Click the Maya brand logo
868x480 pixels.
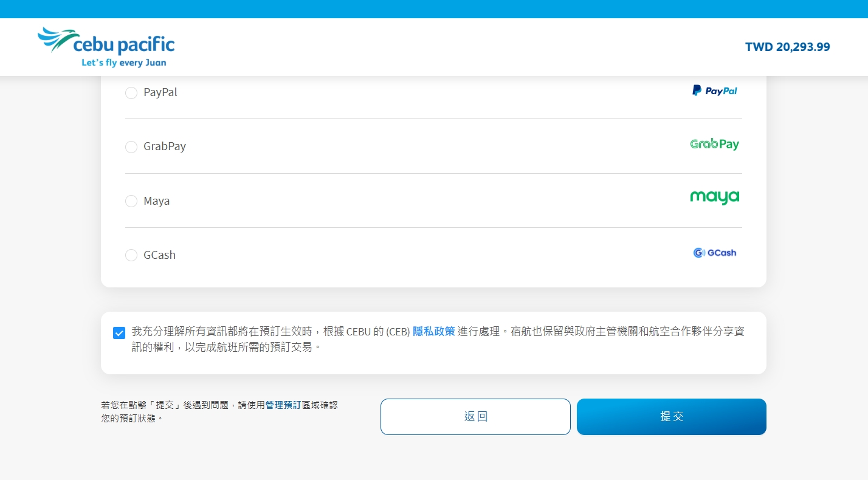(x=714, y=197)
